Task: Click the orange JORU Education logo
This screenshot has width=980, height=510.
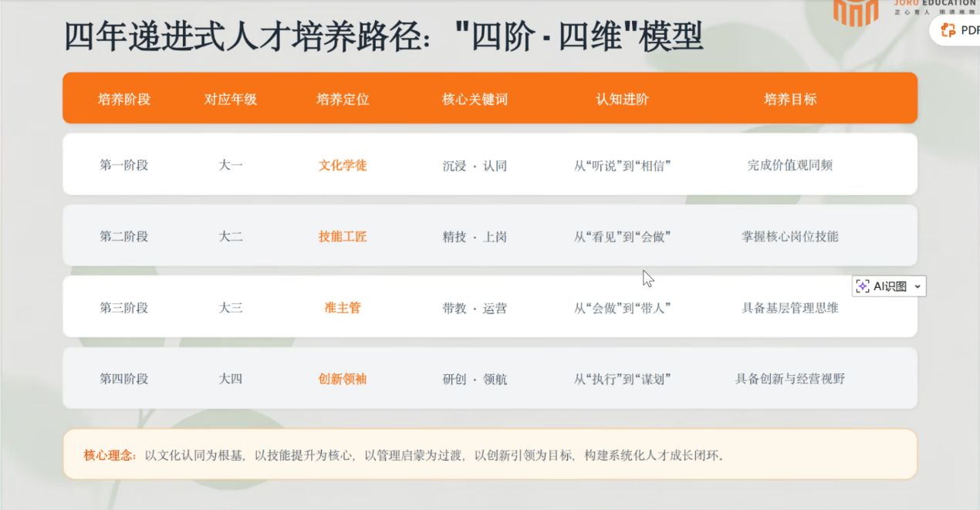Action: (x=856, y=12)
